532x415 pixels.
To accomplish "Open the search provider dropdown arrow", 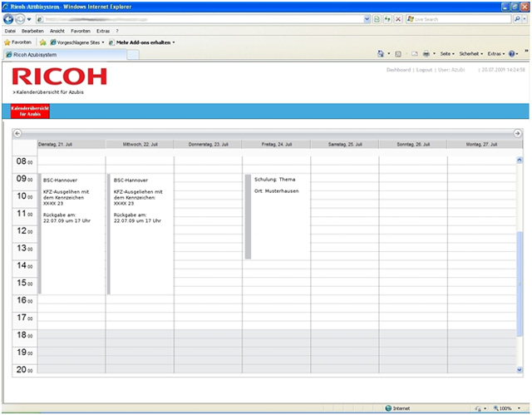I will (525, 19).
